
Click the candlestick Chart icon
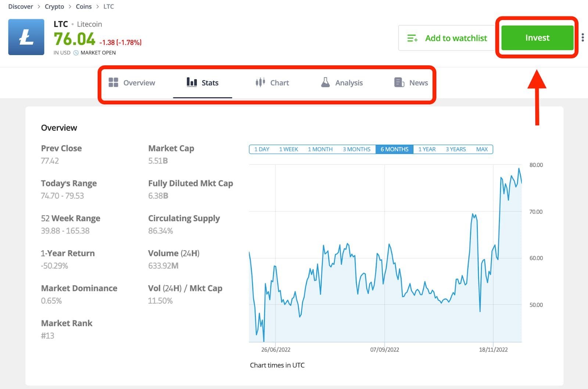coord(260,82)
